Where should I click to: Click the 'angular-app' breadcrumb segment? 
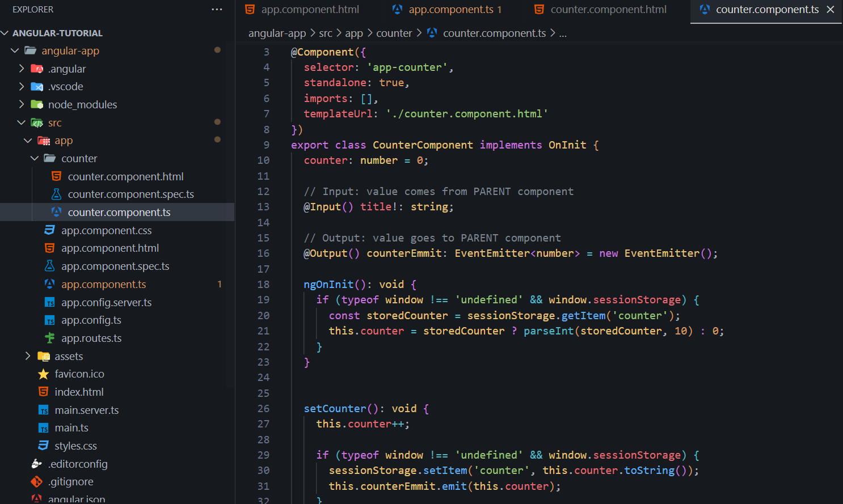click(x=277, y=33)
